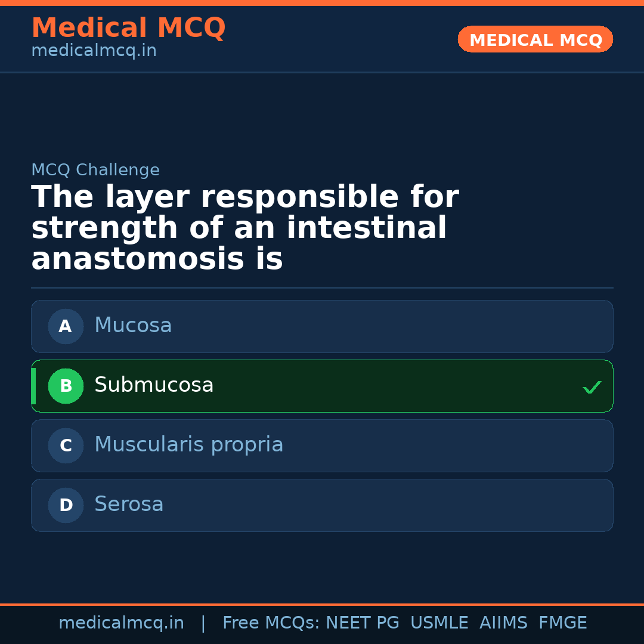Open the medicalmcq.in footer link
The image size is (644, 644).
pyautogui.click(x=122, y=622)
